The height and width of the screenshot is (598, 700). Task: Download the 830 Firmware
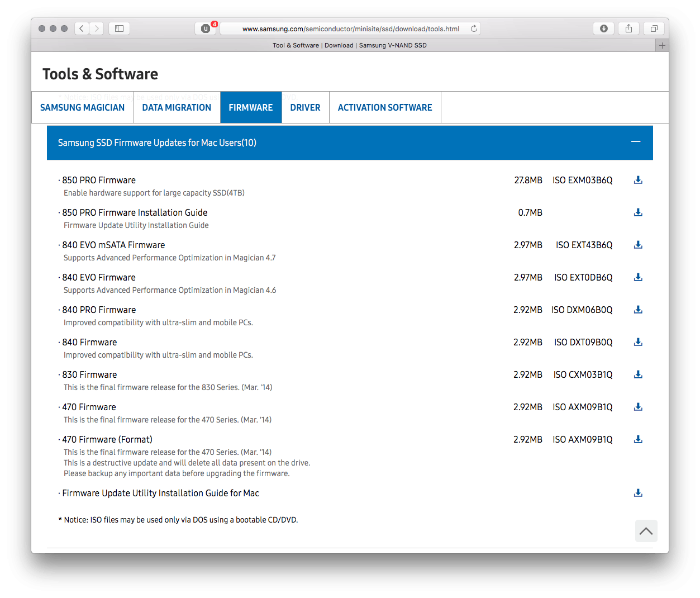coord(638,374)
